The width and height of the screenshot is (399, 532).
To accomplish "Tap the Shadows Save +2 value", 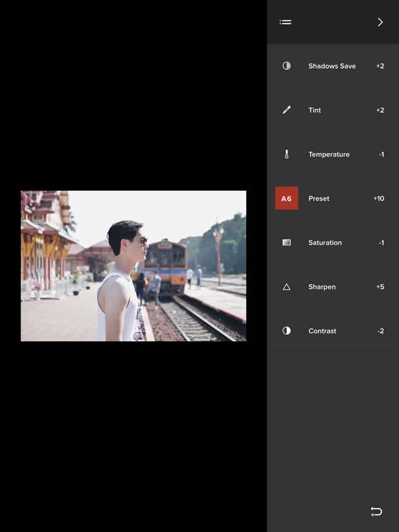I will coord(380,66).
